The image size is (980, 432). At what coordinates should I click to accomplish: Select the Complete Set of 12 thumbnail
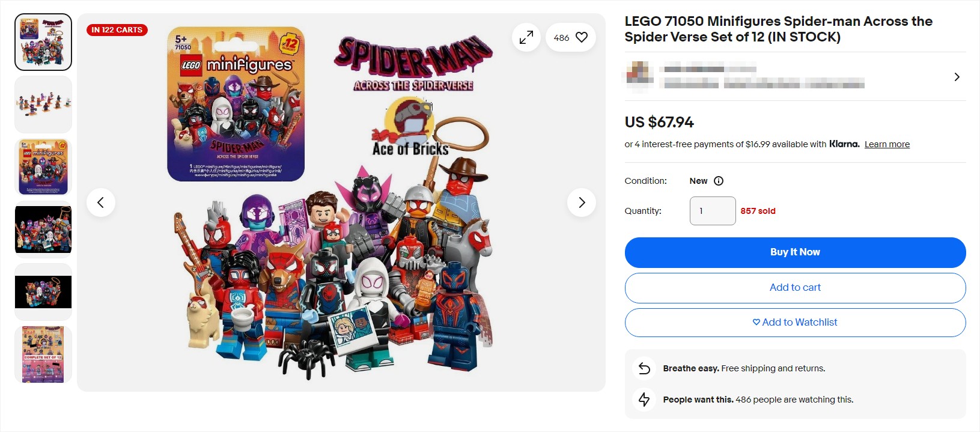[x=43, y=354]
